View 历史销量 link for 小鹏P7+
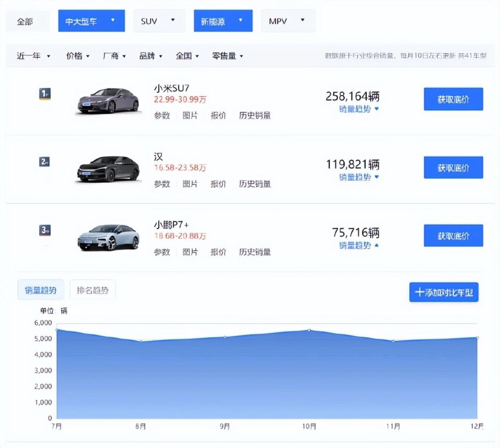The image size is (500, 448). coord(255,252)
